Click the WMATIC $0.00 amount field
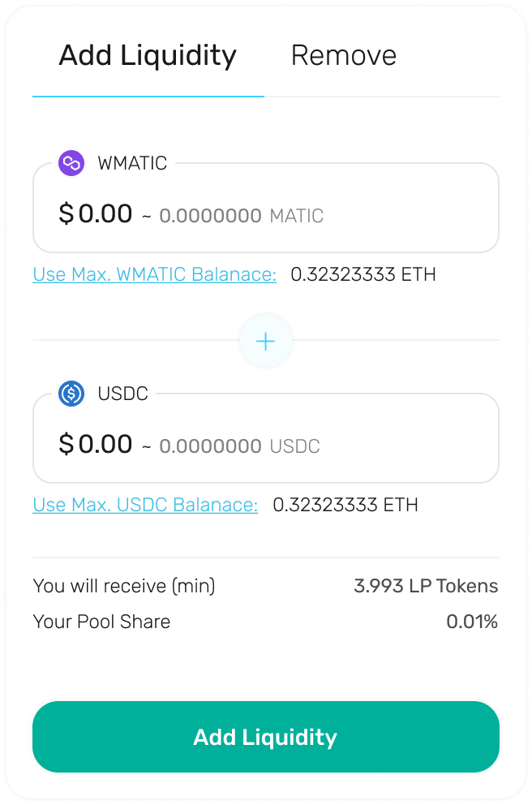The height and width of the screenshot is (805, 532). tap(266, 208)
